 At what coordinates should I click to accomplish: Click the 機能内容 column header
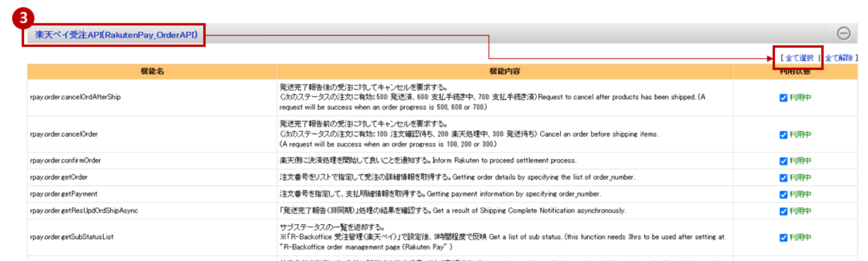(x=505, y=71)
